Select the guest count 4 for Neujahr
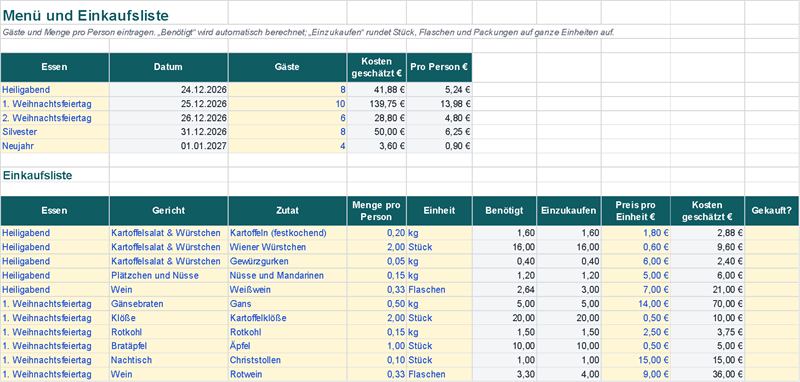The height and width of the screenshot is (382, 800). point(288,146)
